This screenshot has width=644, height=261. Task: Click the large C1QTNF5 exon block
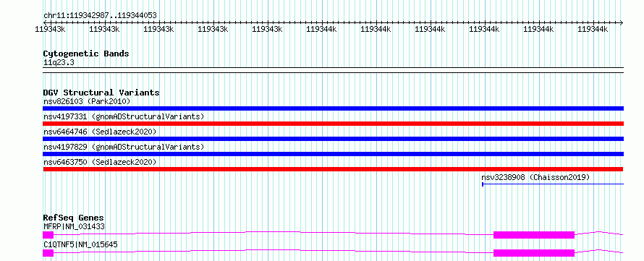click(534, 253)
